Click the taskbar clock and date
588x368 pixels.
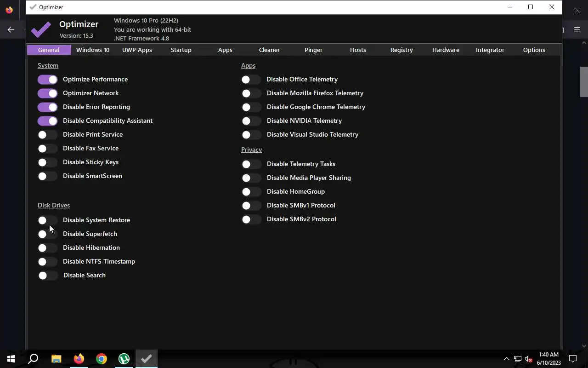pos(548,359)
